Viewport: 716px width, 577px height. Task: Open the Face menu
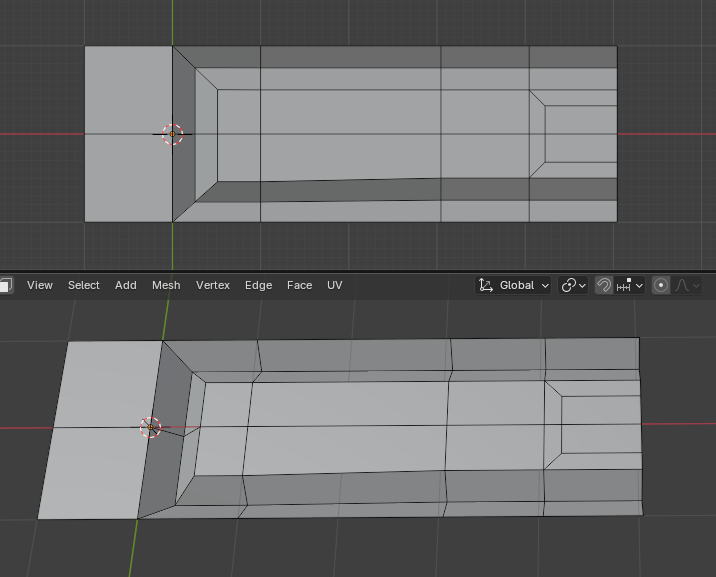click(x=300, y=285)
